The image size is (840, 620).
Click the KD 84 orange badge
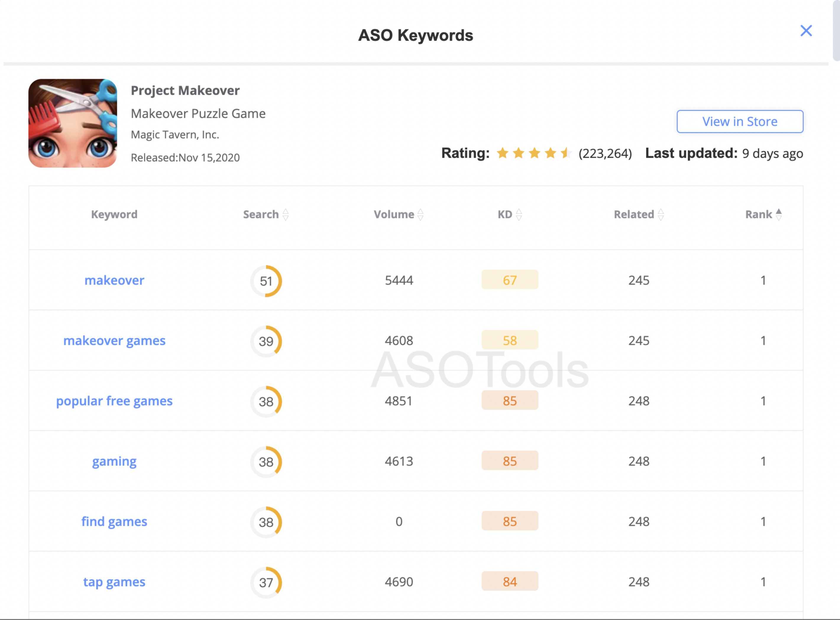(x=509, y=582)
